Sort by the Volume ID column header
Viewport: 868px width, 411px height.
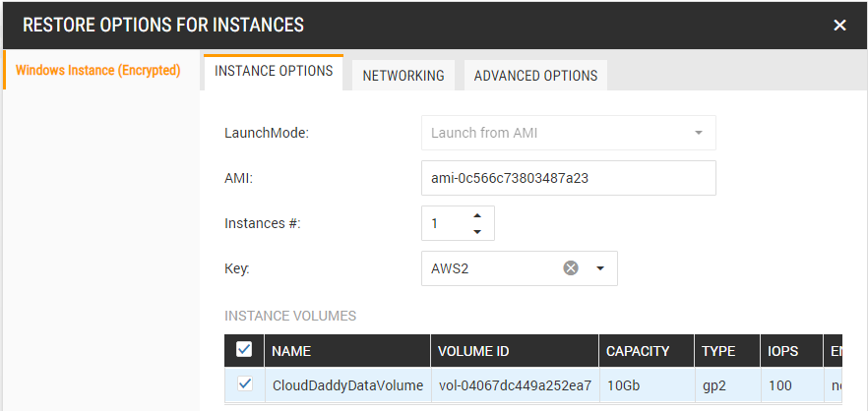[x=514, y=351]
